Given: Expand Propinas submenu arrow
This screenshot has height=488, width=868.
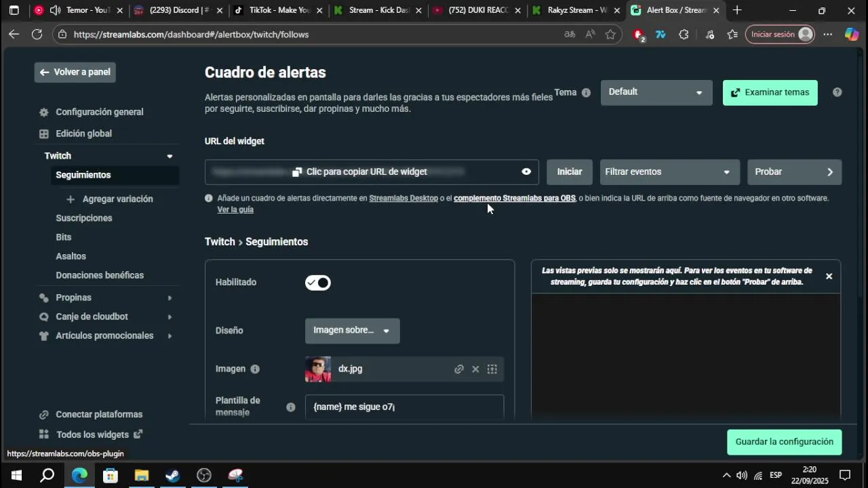Looking at the screenshot, I should 170,298.
